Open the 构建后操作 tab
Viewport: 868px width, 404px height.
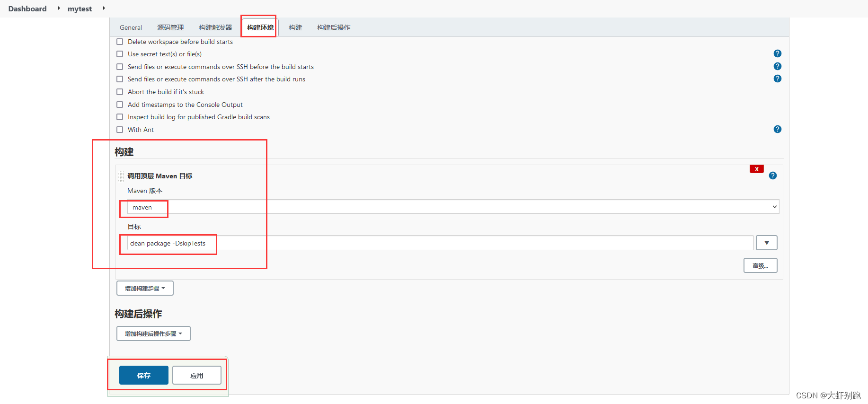pos(334,27)
